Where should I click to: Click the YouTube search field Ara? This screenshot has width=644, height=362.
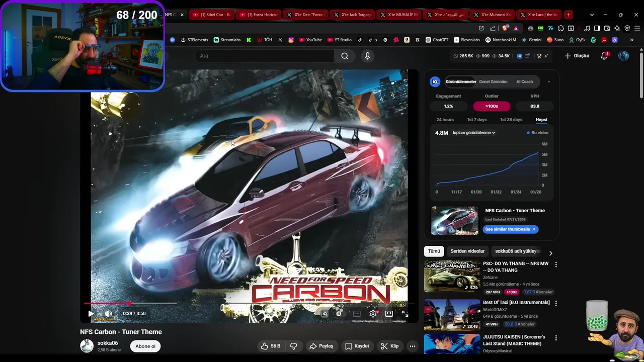264,56
